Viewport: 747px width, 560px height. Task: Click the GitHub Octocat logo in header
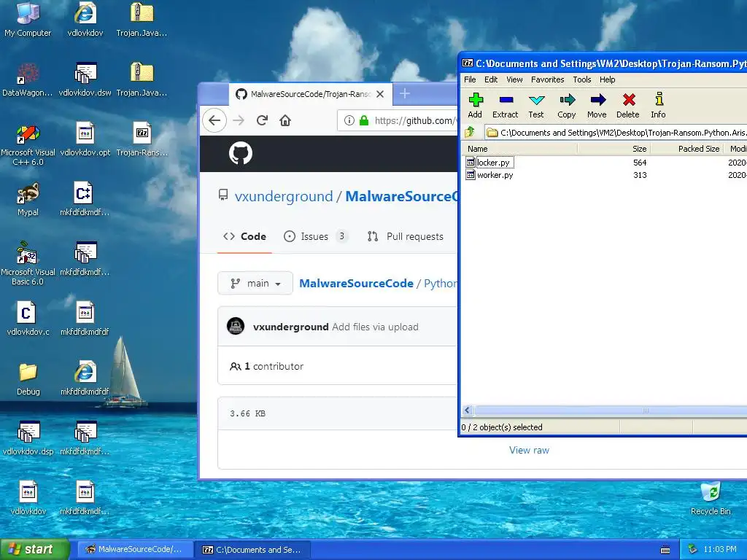(x=241, y=154)
